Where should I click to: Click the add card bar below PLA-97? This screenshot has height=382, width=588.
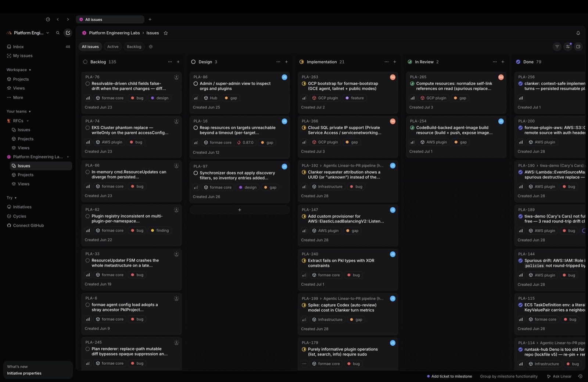tap(240, 210)
